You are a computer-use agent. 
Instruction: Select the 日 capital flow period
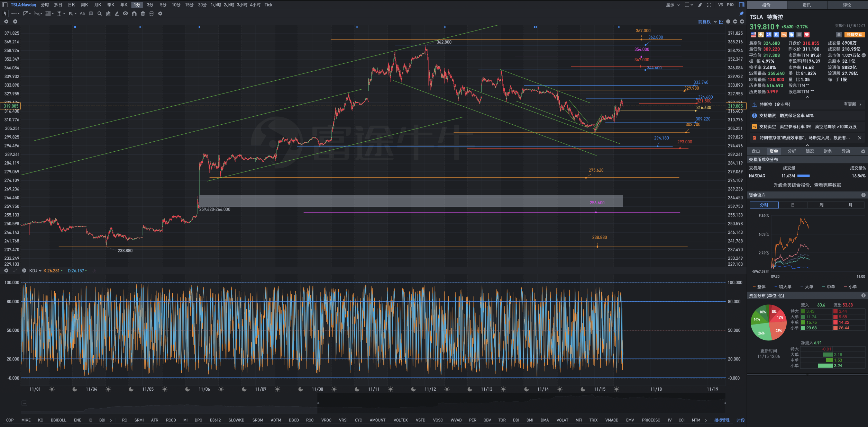pos(793,205)
